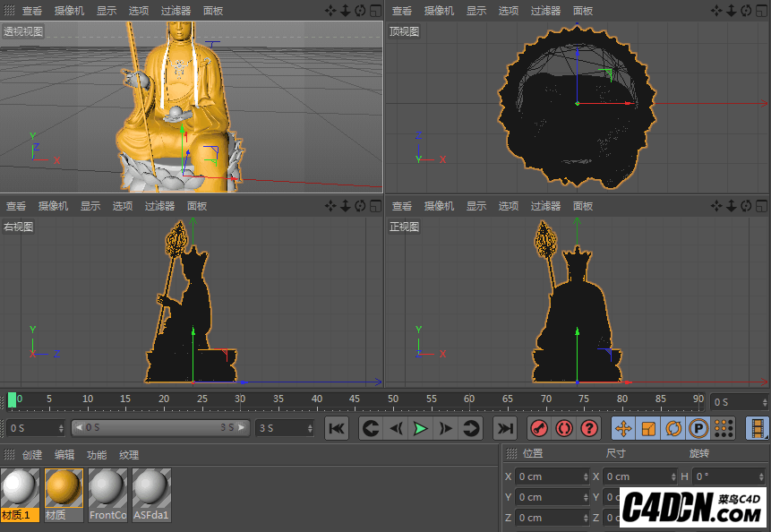Jump to the start of the animation
Screen dimensions: 771x532
[337, 428]
